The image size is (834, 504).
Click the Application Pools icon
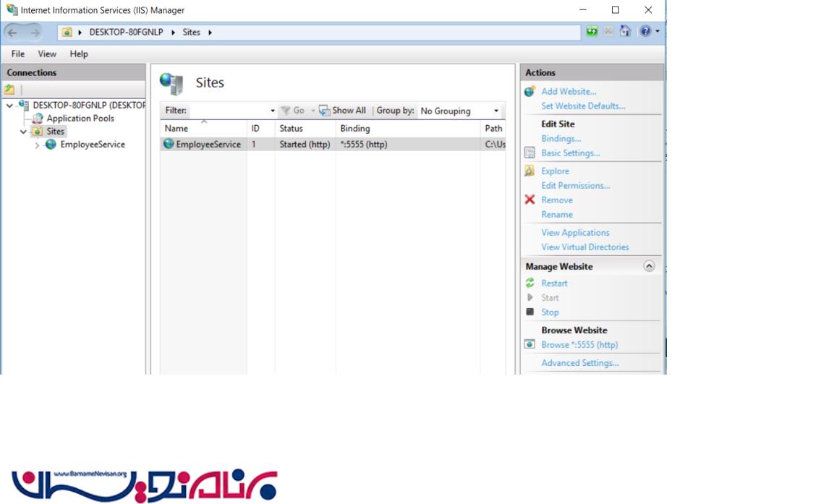[38, 119]
